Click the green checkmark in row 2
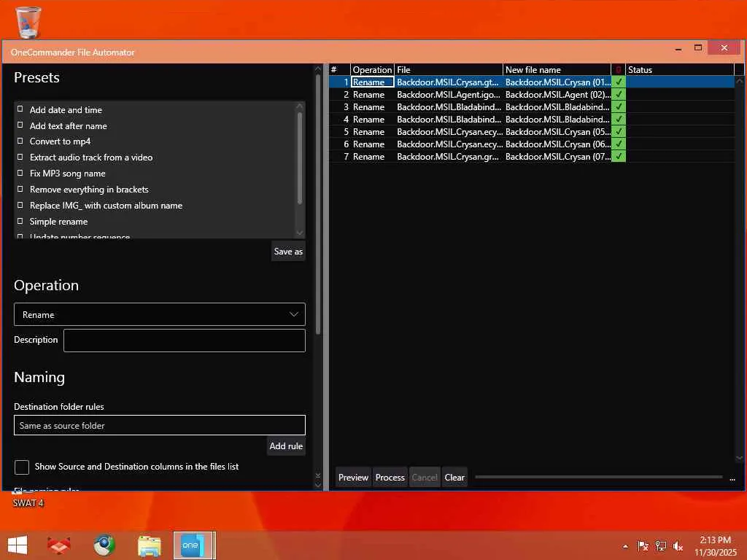Viewport: 747px width, 560px height. tap(619, 94)
